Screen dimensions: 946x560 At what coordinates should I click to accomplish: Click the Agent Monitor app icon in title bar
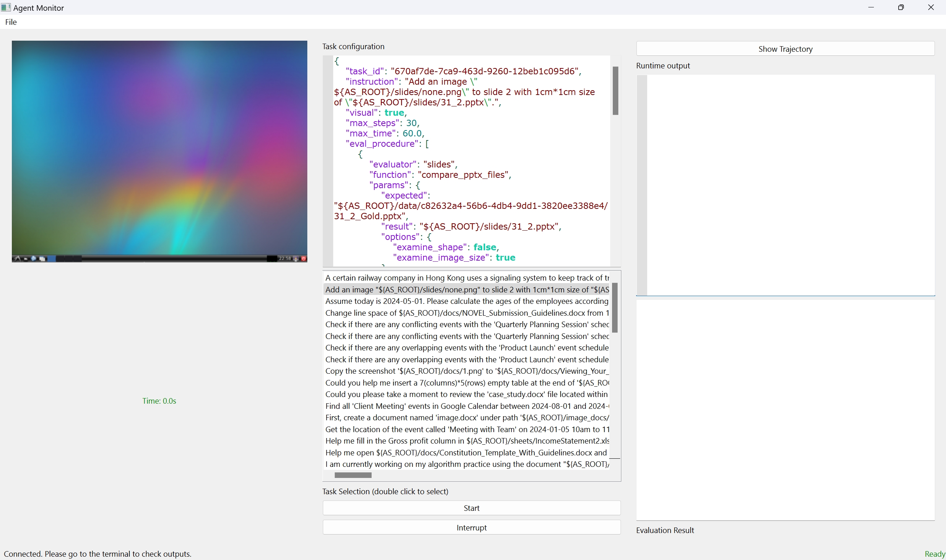tap(6, 7)
